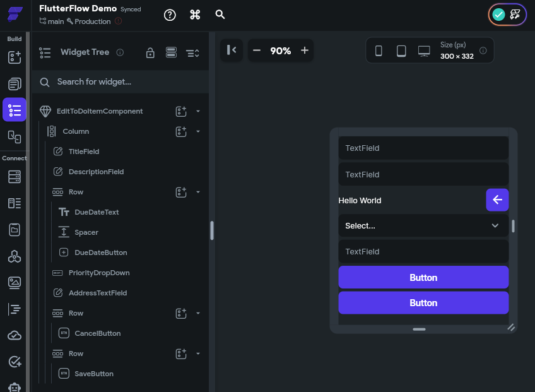Open the Firestore database sidebar icon
Image resolution: width=535 pixels, height=392 pixels.
click(15, 177)
